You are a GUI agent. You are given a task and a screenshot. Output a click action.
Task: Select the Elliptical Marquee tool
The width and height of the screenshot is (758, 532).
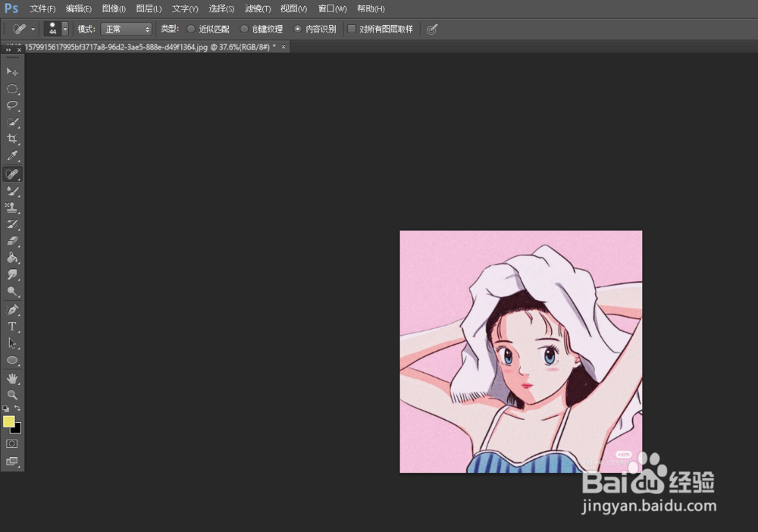[x=12, y=89]
